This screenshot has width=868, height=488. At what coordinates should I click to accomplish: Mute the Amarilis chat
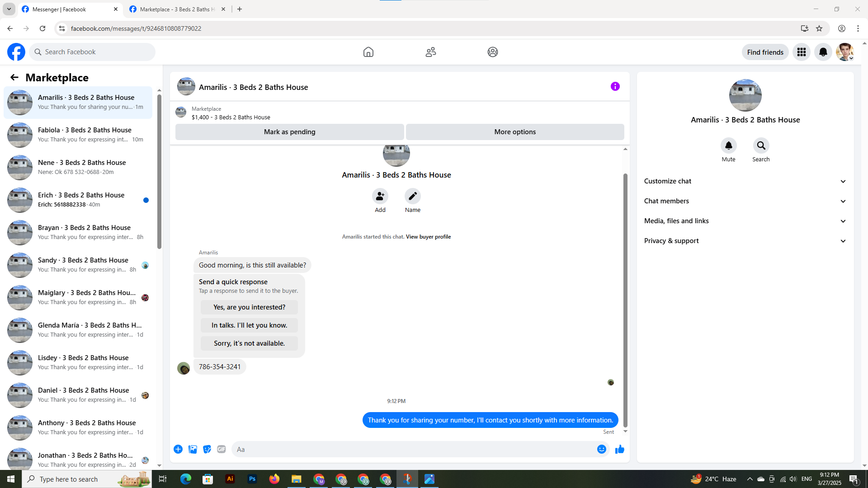point(728,145)
